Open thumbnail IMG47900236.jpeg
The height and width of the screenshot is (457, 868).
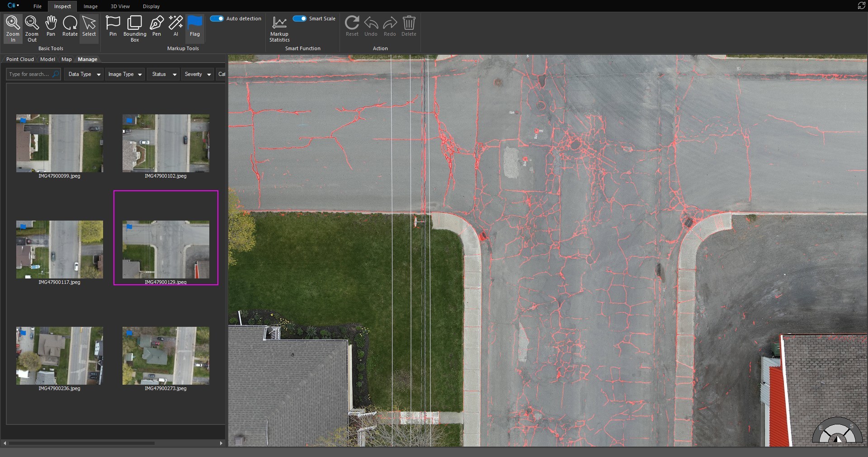pyautogui.click(x=59, y=356)
